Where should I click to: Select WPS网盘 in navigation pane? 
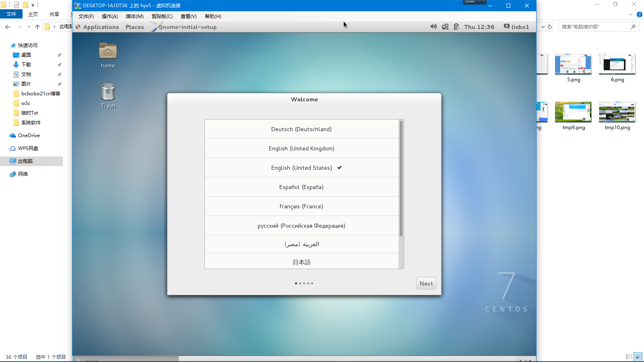point(28,148)
